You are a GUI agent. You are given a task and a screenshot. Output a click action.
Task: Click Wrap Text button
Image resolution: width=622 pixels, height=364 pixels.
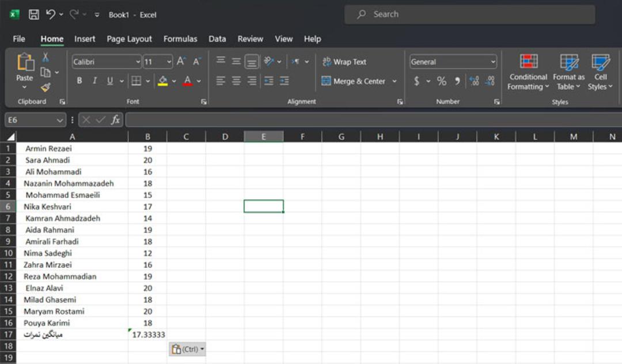click(x=344, y=62)
